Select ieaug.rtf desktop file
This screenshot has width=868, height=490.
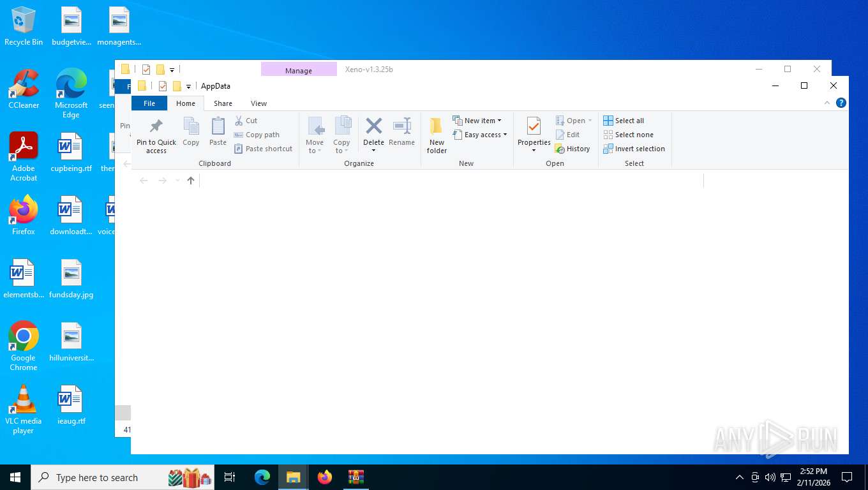[x=71, y=405]
